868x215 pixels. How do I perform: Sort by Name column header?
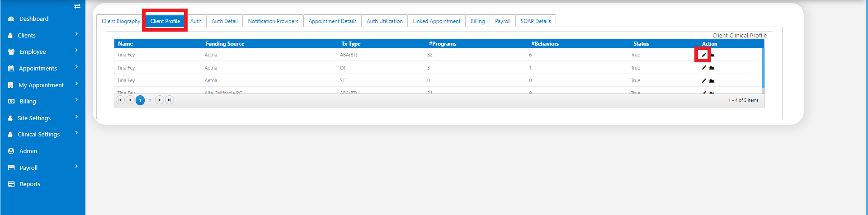coord(125,44)
